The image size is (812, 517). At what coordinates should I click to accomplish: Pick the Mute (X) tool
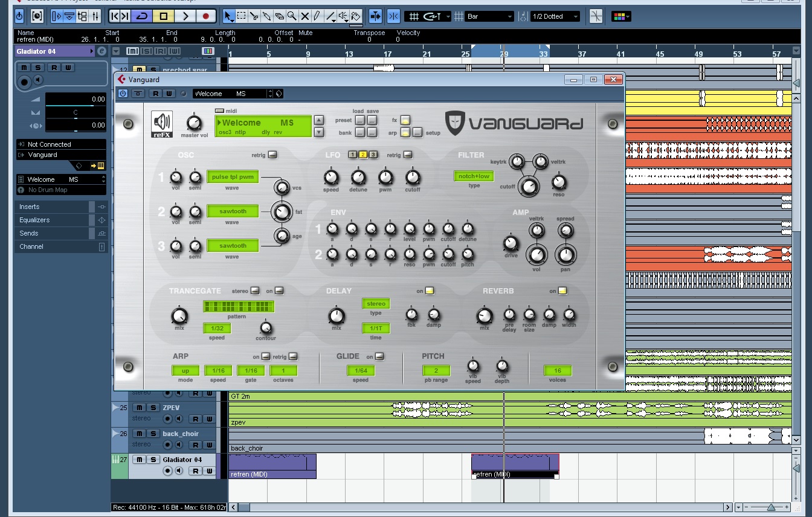pyautogui.click(x=304, y=16)
